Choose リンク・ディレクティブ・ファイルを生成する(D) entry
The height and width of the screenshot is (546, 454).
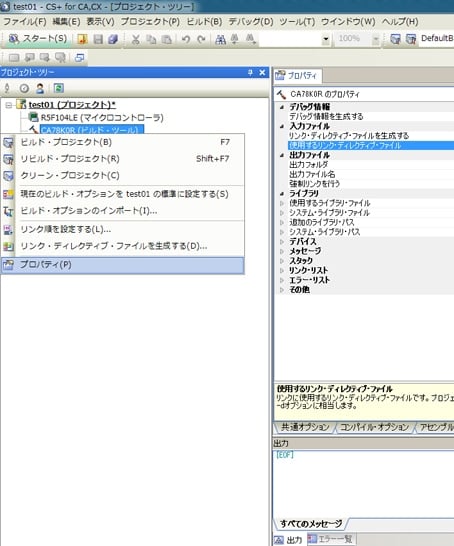point(123,246)
